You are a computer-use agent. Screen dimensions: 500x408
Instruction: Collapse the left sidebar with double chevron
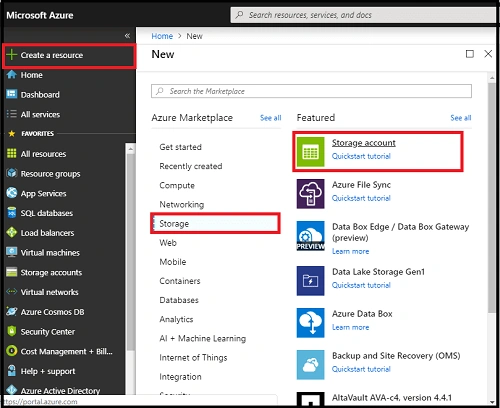click(127, 36)
